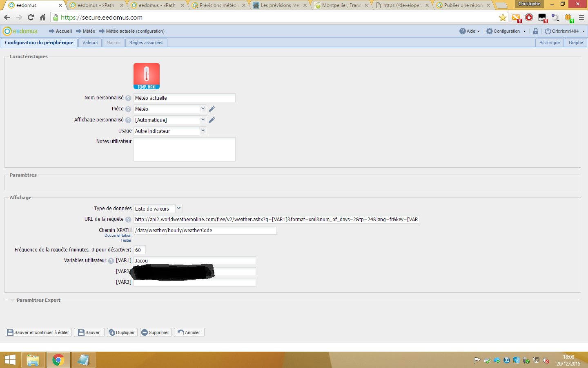Open Chrome from the Windows taskbar
The height and width of the screenshot is (368, 588).
click(x=58, y=360)
